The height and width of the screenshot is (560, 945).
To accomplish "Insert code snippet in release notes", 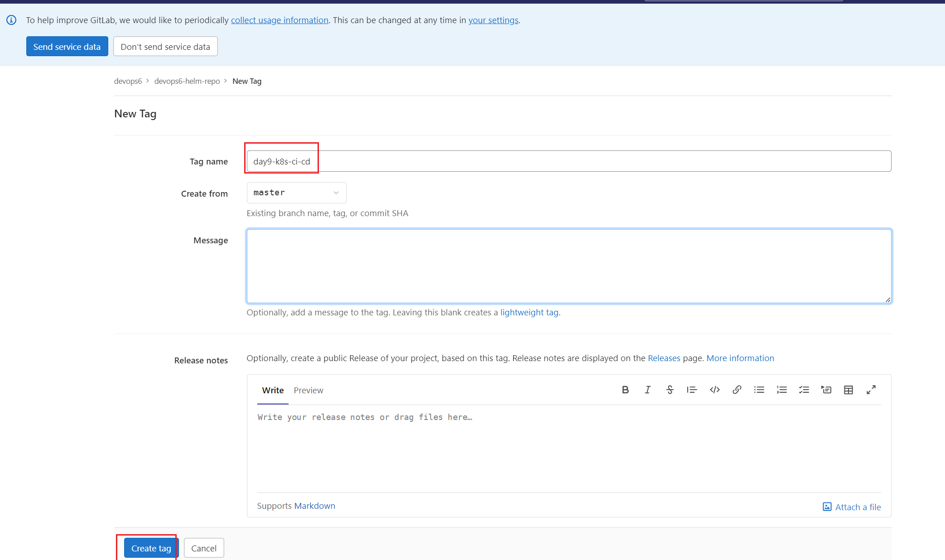I will (714, 390).
